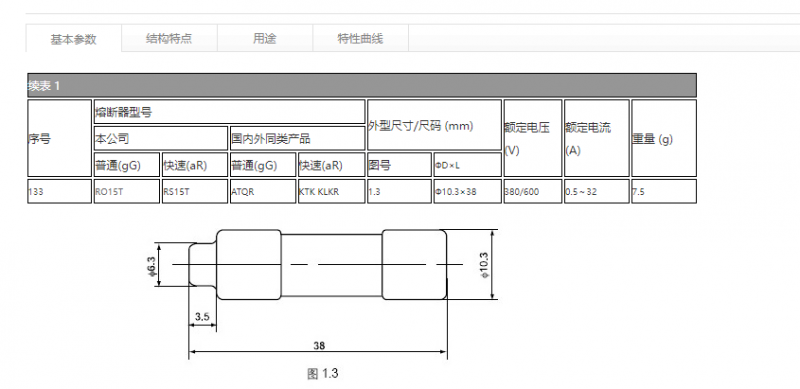Image resolution: width=800 pixels, height=389 pixels.
Task: Select the 0.5～32 rated current cell
Action: click(596, 191)
